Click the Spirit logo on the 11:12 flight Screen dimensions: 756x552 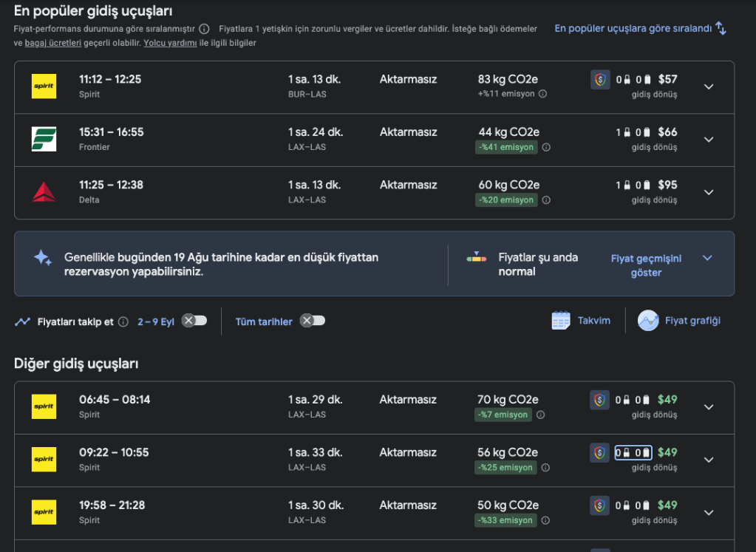[x=44, y=86]
